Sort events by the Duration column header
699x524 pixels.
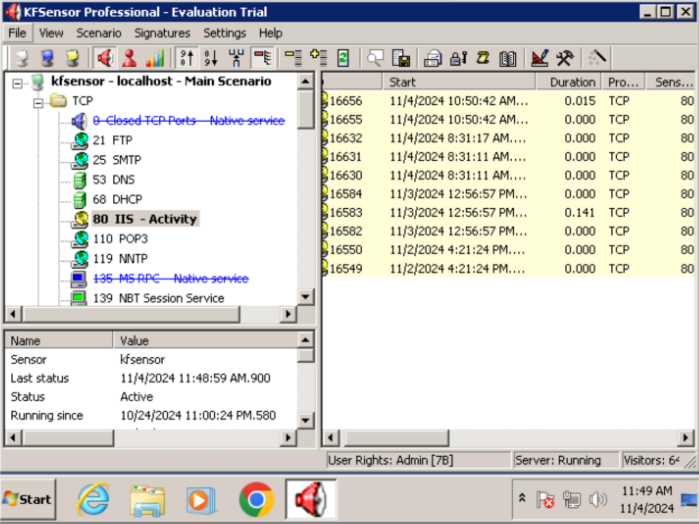click(x=571, y=82)
